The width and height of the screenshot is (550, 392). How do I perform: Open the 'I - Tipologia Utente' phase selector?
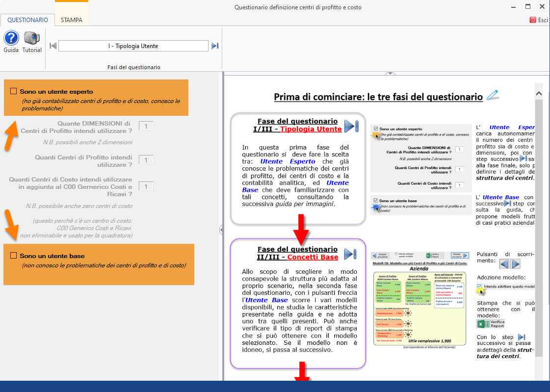coord(133,46)
